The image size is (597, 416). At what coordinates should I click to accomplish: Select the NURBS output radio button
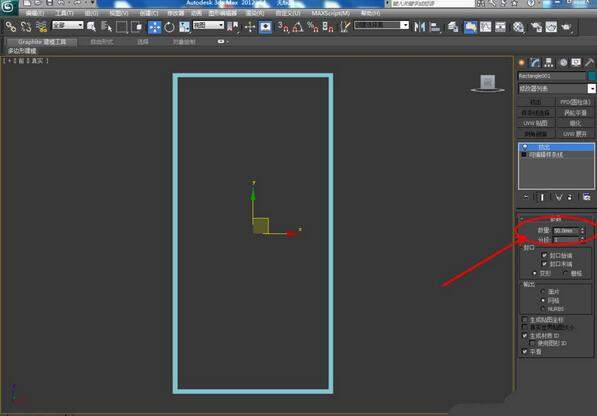543,309
